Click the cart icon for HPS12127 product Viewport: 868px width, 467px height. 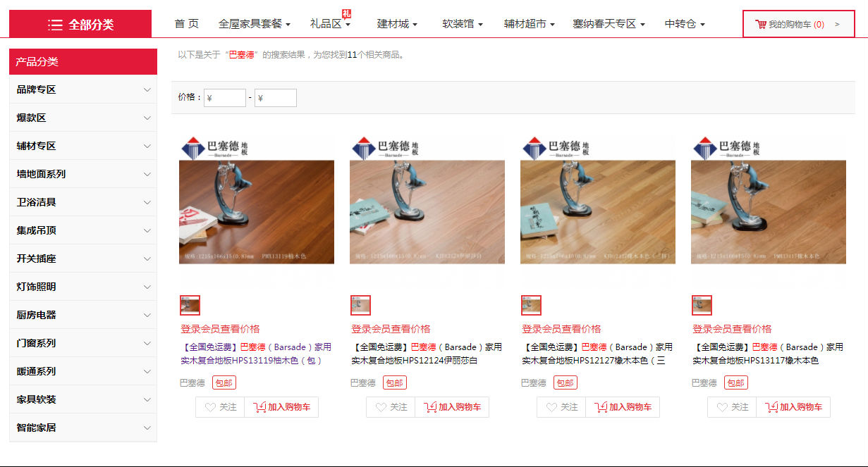point(601,407)
